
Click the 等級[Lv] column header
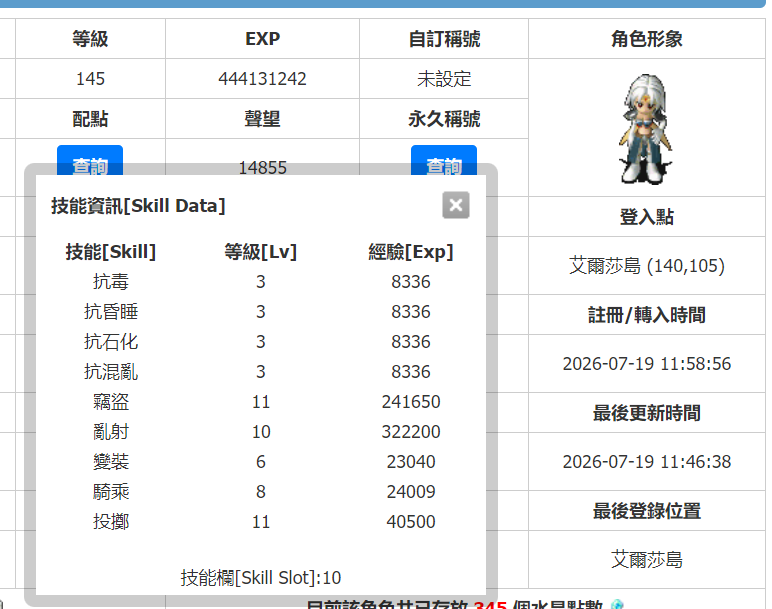(x=260, y=252)
